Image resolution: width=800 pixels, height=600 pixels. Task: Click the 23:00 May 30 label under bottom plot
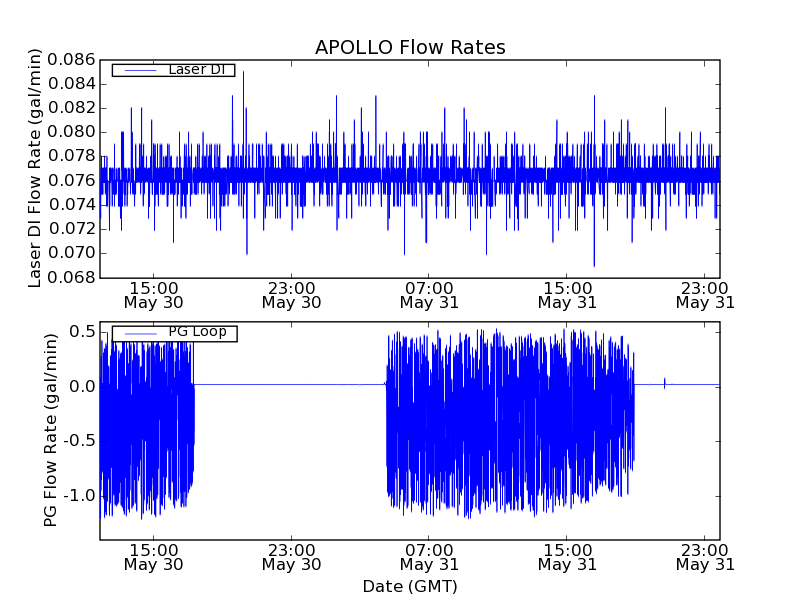click(291, 557)
